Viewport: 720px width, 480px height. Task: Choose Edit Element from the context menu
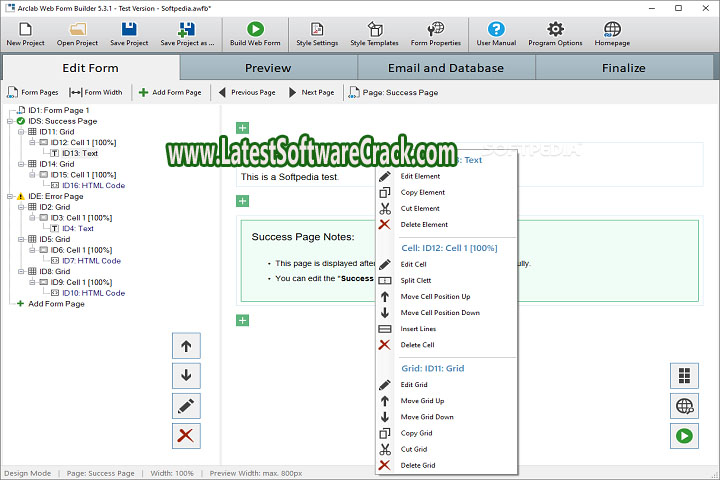[446, 176]
